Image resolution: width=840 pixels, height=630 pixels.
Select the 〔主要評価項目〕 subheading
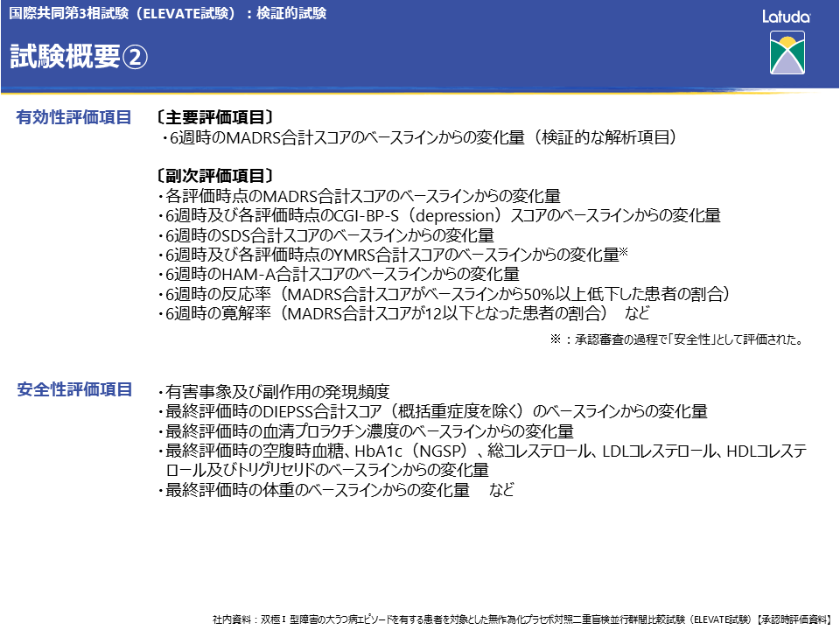click(x=215, y=117)
